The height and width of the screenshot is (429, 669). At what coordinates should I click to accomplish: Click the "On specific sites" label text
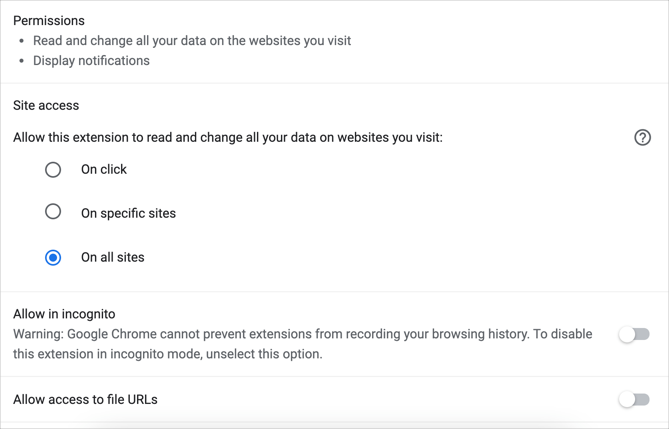click(128, 213)
